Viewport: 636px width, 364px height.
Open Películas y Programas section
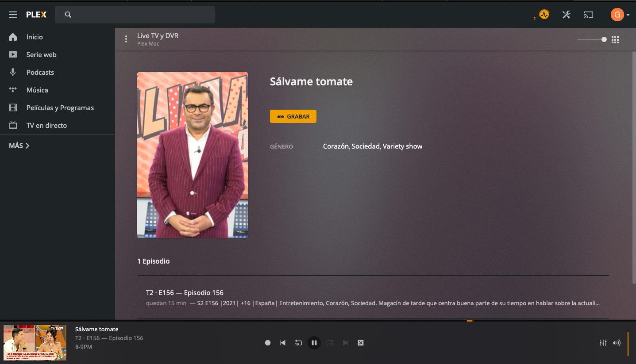click(60, 108)
